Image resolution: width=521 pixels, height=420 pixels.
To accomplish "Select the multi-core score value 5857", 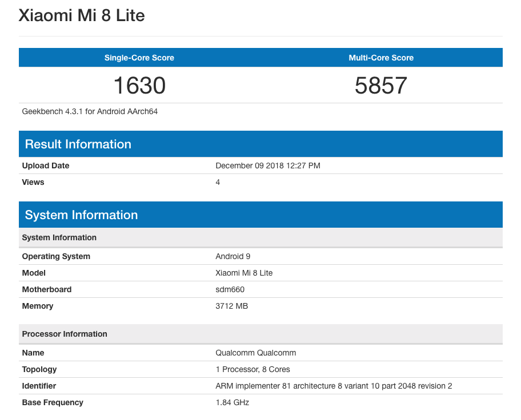I will (x=381, y=86).
